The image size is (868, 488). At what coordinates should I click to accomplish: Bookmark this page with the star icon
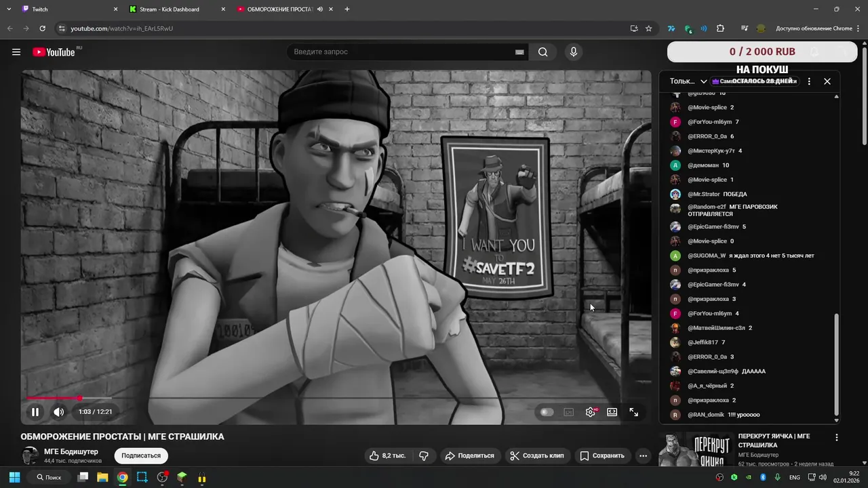(649, 28)
